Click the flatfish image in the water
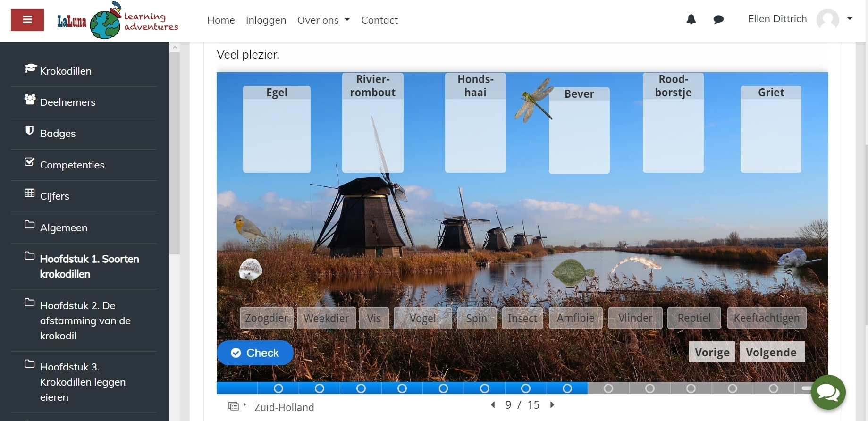868x421 pixels. point(573,272)
